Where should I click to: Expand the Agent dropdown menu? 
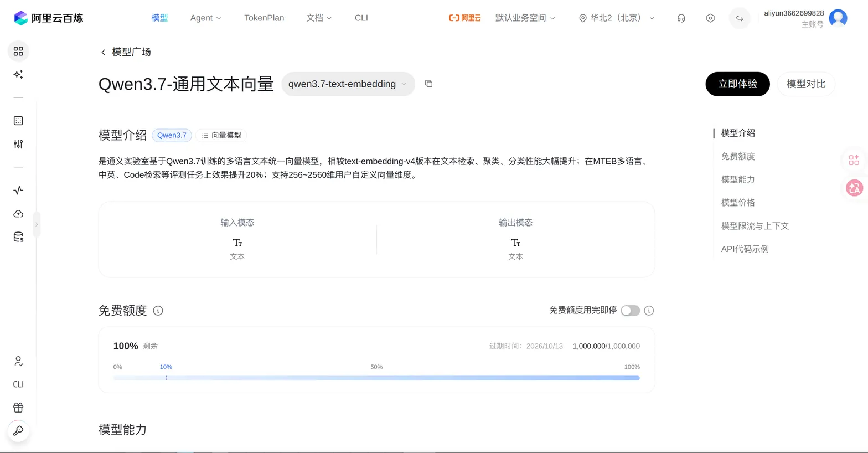click(x=205, y=18)
